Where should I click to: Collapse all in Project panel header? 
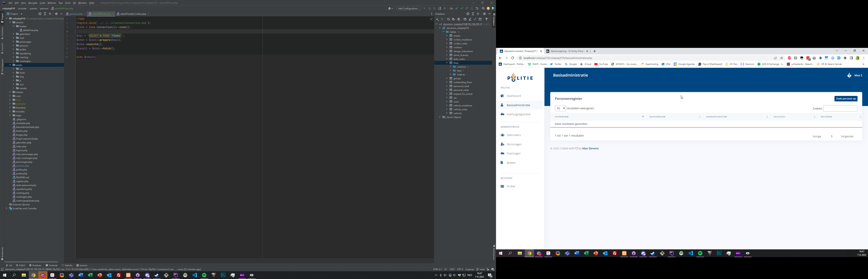click(x=50, y=14)
